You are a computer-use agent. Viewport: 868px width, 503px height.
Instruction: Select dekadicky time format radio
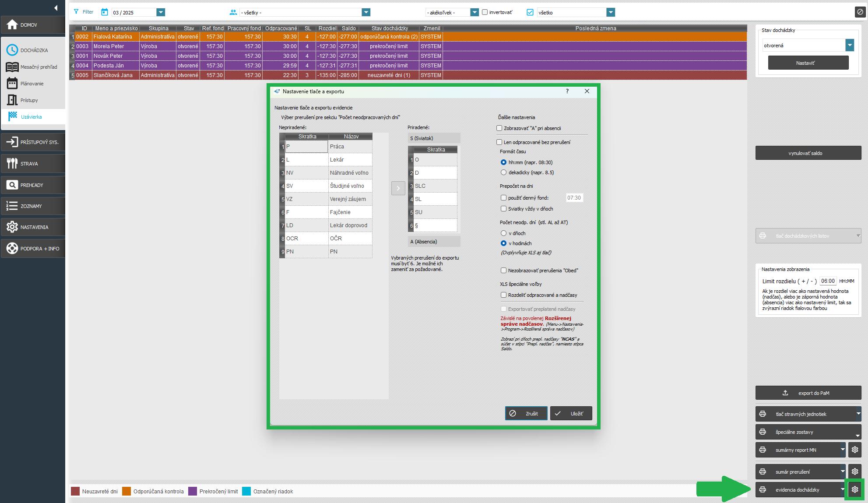(x=503, y=172)
